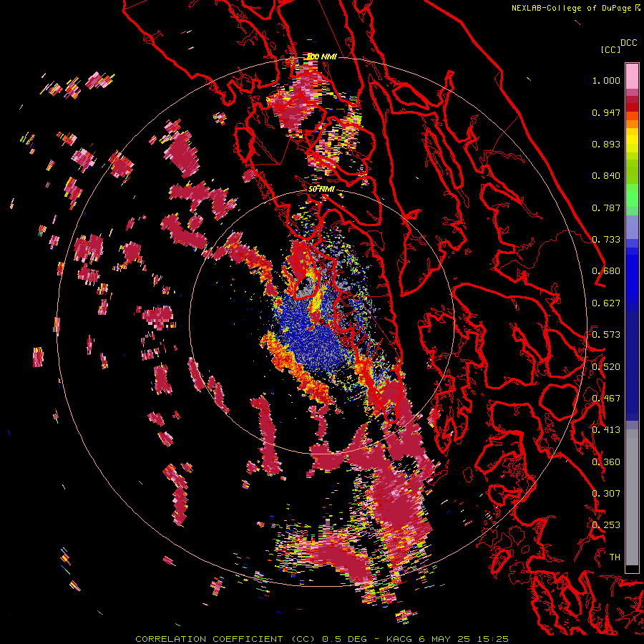Click the 0.733 scale value

606,240
